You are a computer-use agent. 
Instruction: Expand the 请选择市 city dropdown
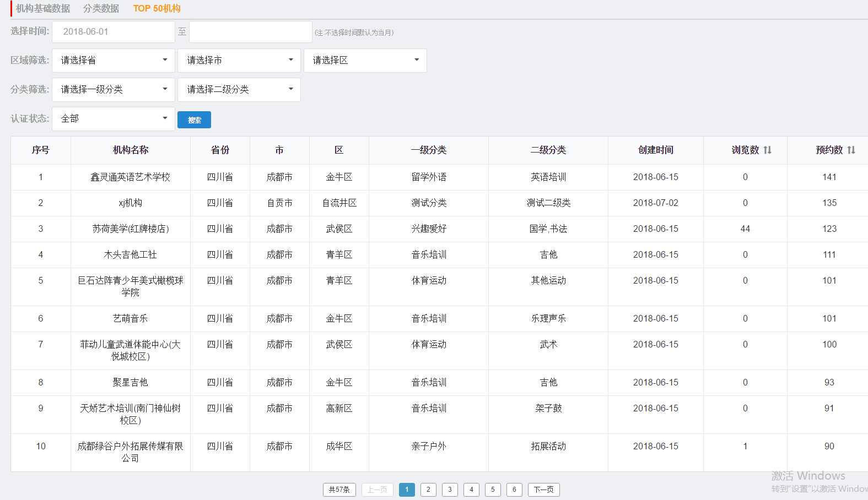point(239,61)
